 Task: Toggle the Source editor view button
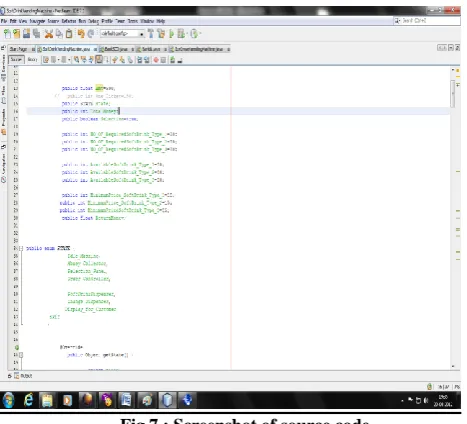(x=16, y=59)
